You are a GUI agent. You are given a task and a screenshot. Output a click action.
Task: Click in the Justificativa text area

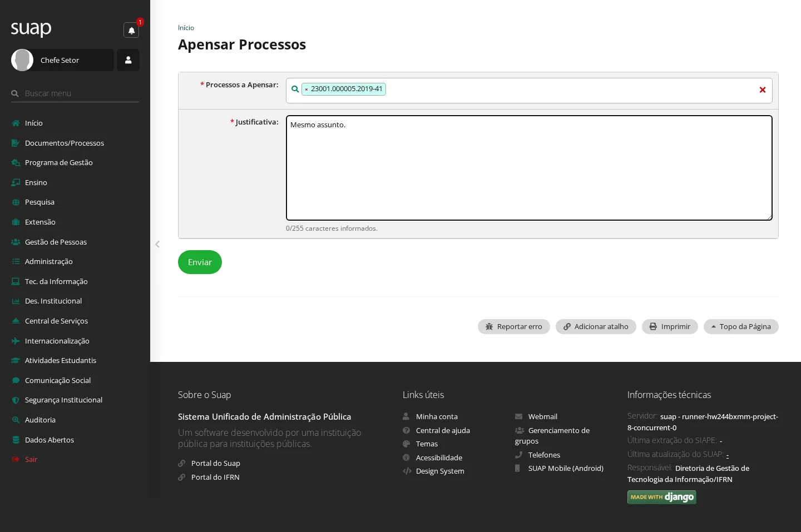pos(529,168)
